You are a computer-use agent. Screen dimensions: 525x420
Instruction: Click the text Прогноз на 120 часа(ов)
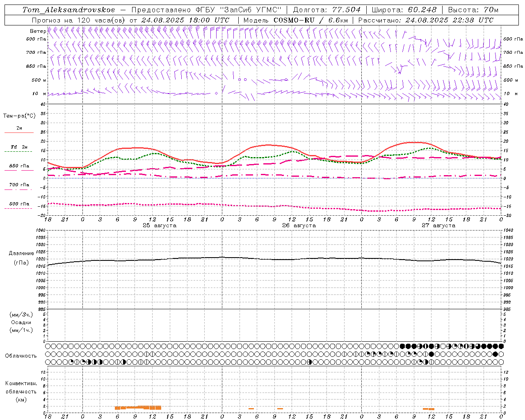point(79,20)
